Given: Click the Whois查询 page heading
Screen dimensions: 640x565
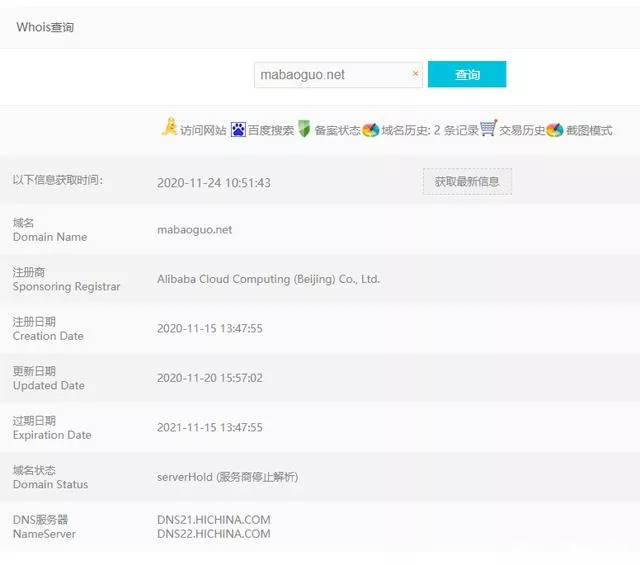Looking at the screenshot, I should point(45,27).
